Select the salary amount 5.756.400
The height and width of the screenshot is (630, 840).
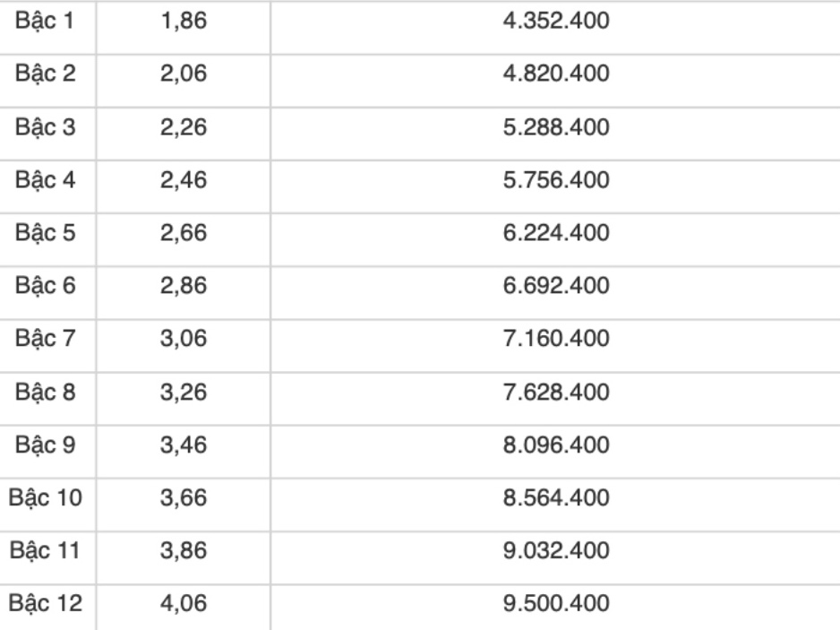pyautogui.click(x=554, y=181)
